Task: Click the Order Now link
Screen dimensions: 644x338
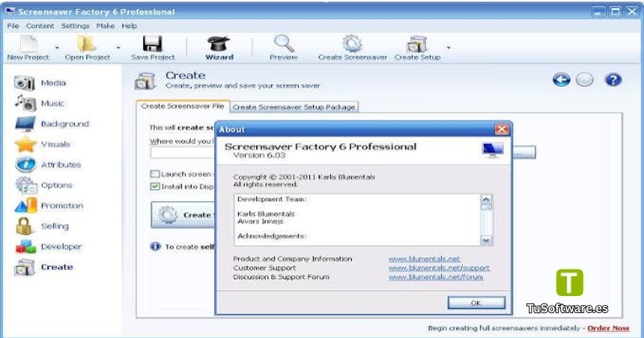Action: 609,328
